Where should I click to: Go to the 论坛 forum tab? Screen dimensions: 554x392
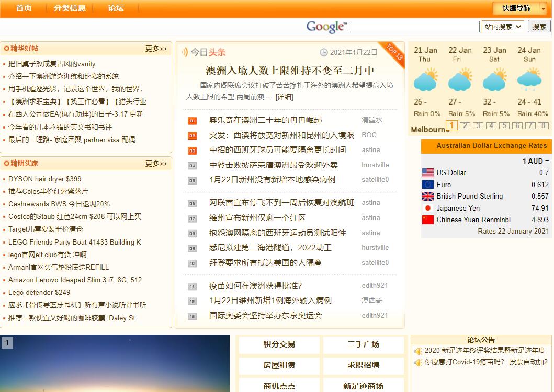coord(116,8)
